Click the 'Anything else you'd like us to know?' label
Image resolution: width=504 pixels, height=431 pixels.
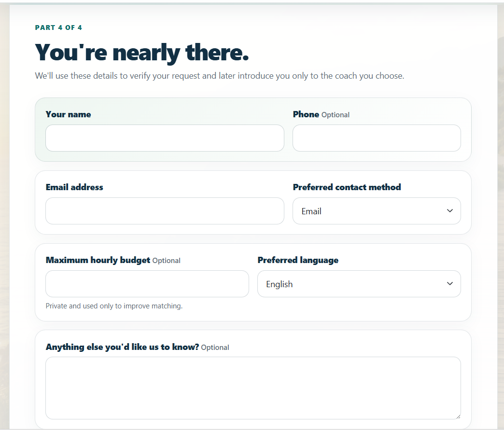122,347
